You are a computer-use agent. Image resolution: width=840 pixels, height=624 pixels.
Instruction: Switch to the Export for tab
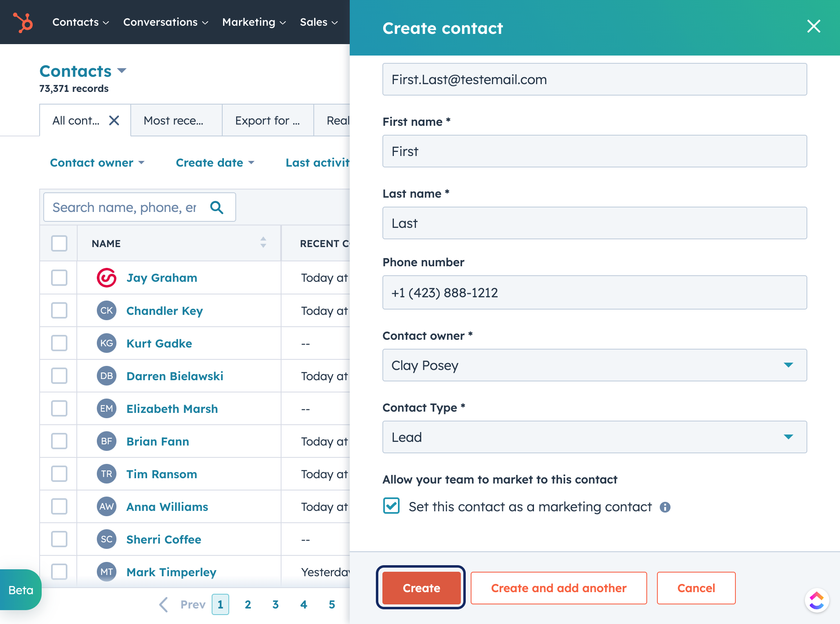pyautogui.click(x=268, y=120)
